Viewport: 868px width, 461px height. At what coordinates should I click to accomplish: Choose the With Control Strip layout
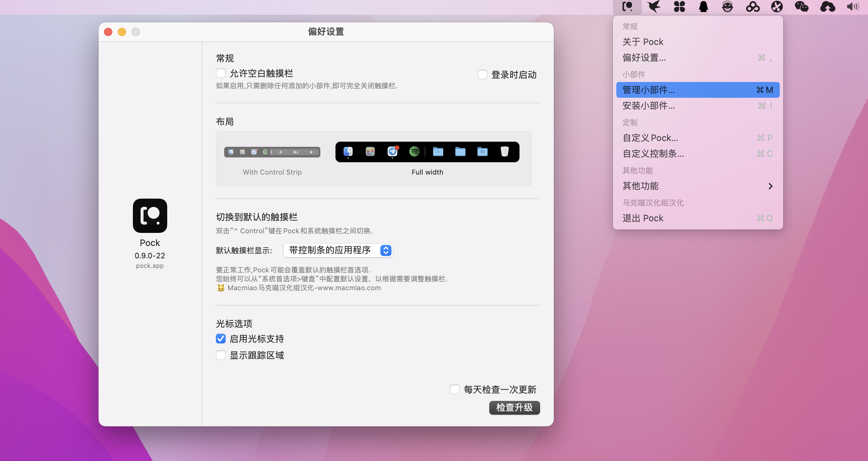coord(272,152)
